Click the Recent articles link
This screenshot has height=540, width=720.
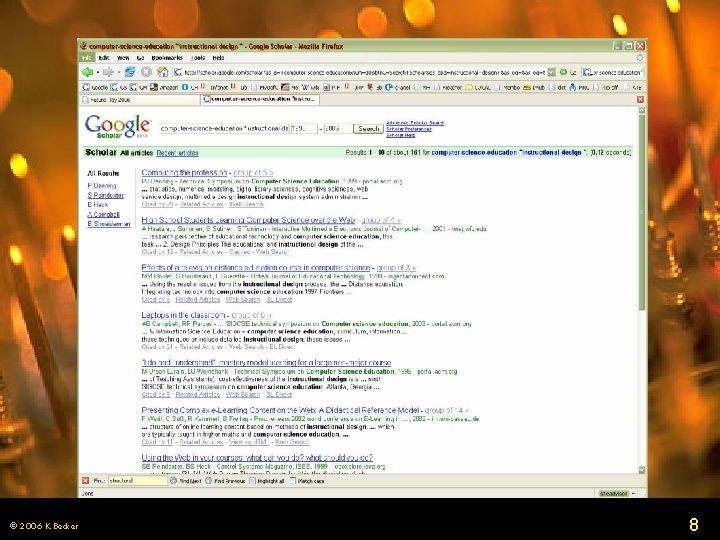point(177,153)
